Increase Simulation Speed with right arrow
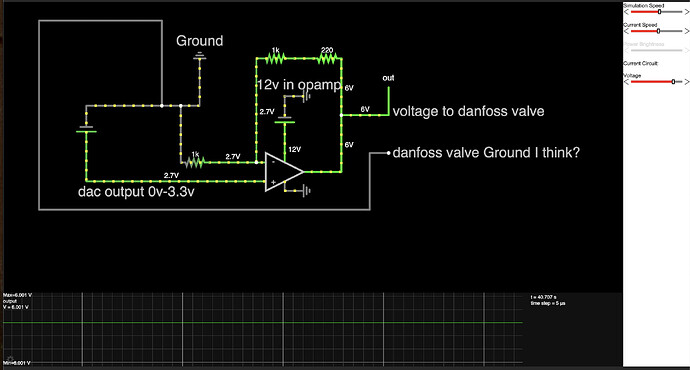690x370 pixels. pos(686,12)
